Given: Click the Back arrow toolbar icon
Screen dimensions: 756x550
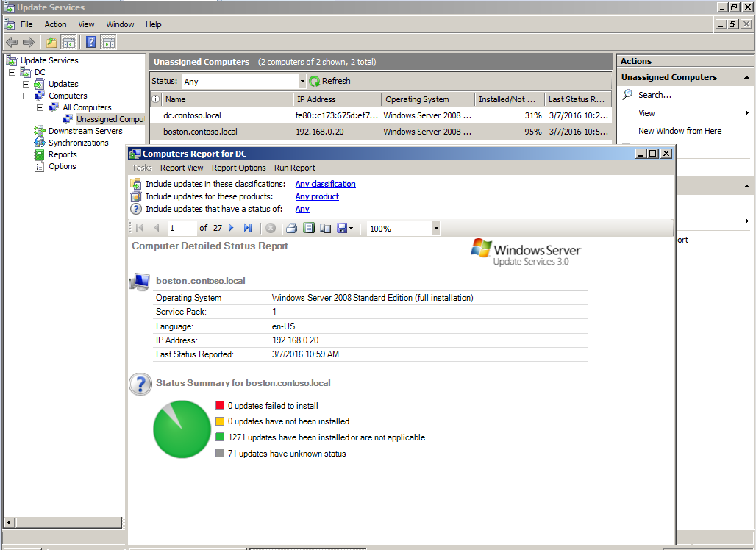Looking at the screenshot, I should point(12,43).
